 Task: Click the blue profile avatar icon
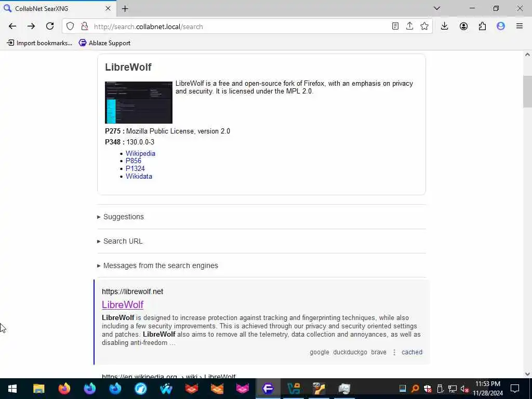(501, 26)
